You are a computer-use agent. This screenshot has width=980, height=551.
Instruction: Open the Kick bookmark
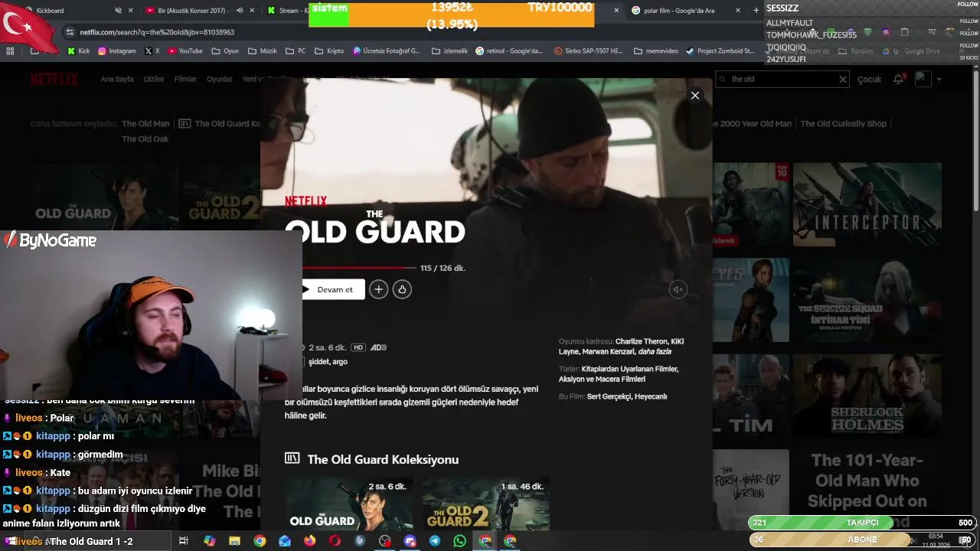79,51
